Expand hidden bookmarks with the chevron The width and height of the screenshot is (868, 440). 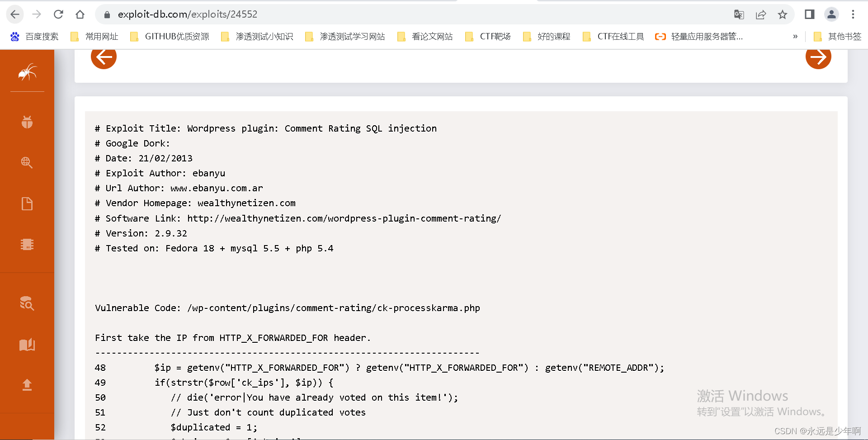(795, 37)
